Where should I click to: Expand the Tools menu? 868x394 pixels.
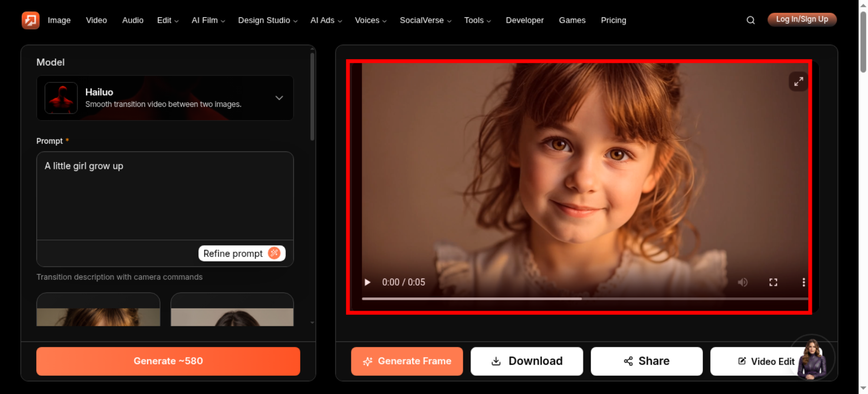pyautogui.click(x=477, y=20)
